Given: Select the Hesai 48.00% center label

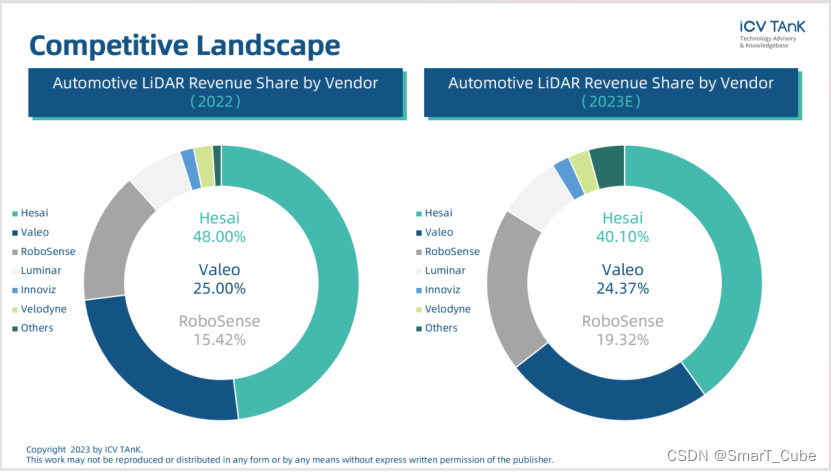Looking at the screenshot, I should pos(219,227).
